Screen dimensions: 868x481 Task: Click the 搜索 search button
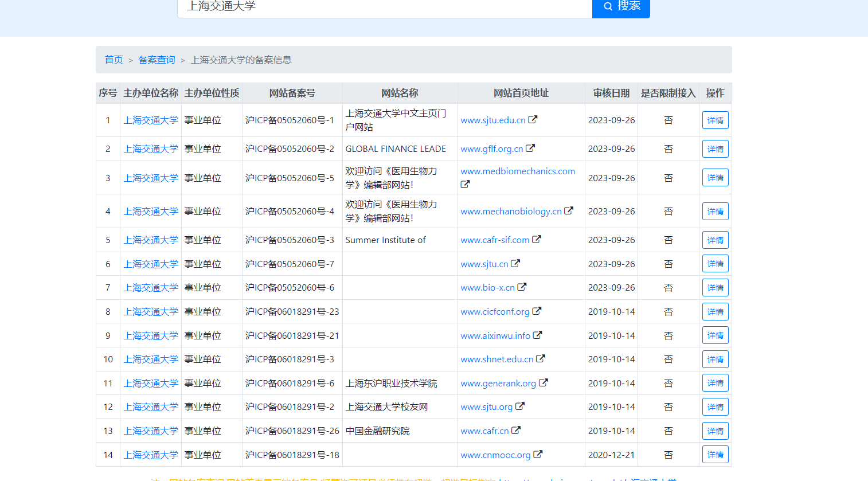[621, 6]
